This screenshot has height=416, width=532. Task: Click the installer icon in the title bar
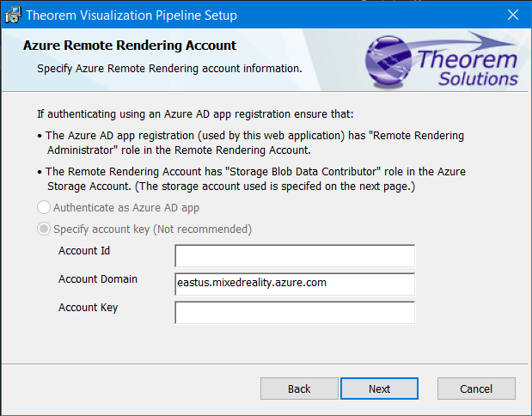pyautogui.click(x=13, y=15)
